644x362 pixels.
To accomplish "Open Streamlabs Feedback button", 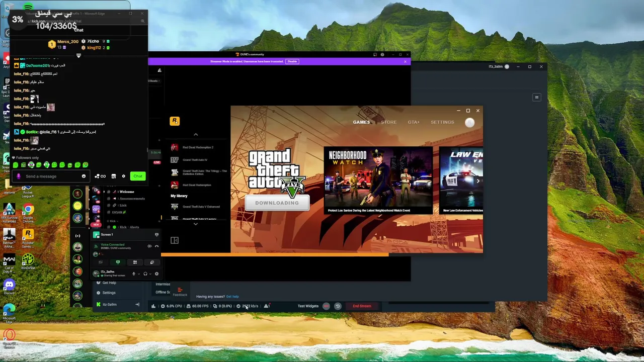I will pos(180,293).
